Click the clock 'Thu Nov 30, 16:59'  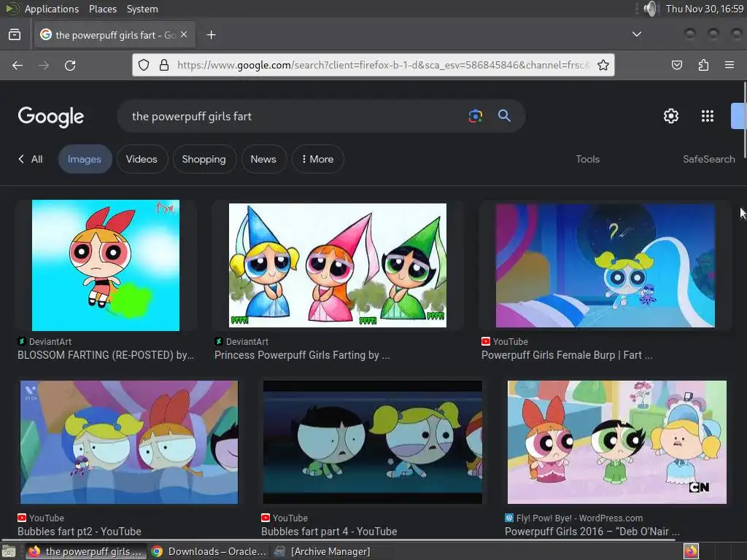point(705,9)
